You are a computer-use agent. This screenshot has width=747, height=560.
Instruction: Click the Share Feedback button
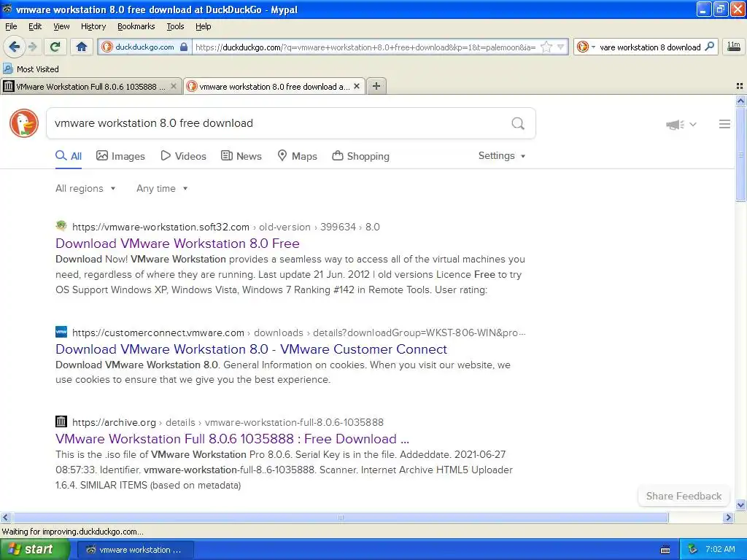[683, 496]
